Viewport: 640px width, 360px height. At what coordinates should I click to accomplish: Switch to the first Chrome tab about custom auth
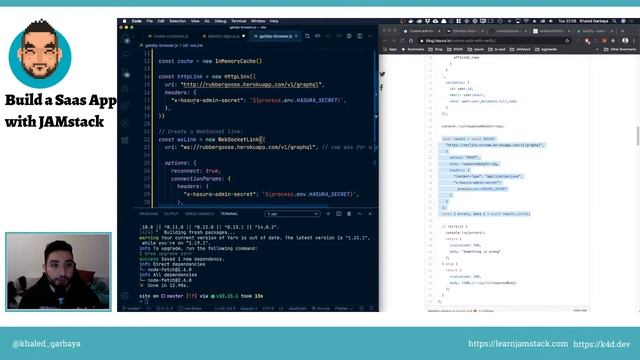[x=422, y=31]
